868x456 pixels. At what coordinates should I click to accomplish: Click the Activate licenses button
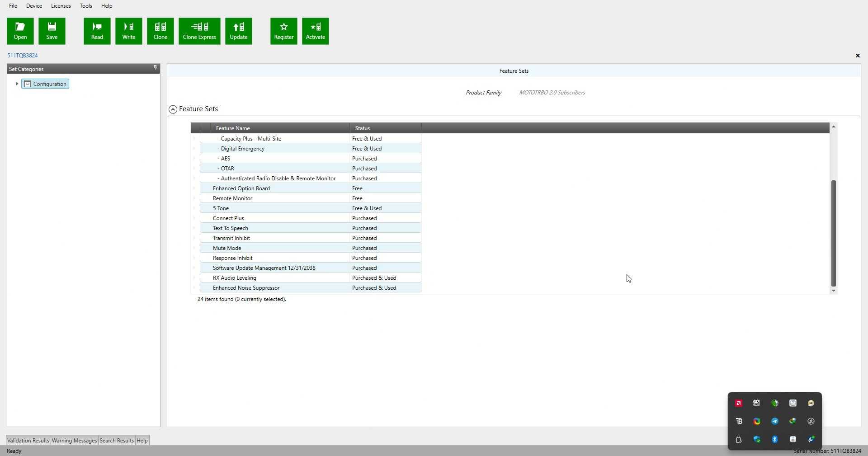tap(316, 31)
